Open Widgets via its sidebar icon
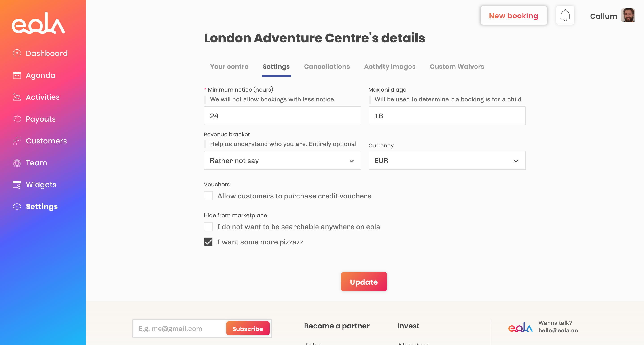Image resolution: width=644 pixels, height=345 pixels. (x=17, y=185)
